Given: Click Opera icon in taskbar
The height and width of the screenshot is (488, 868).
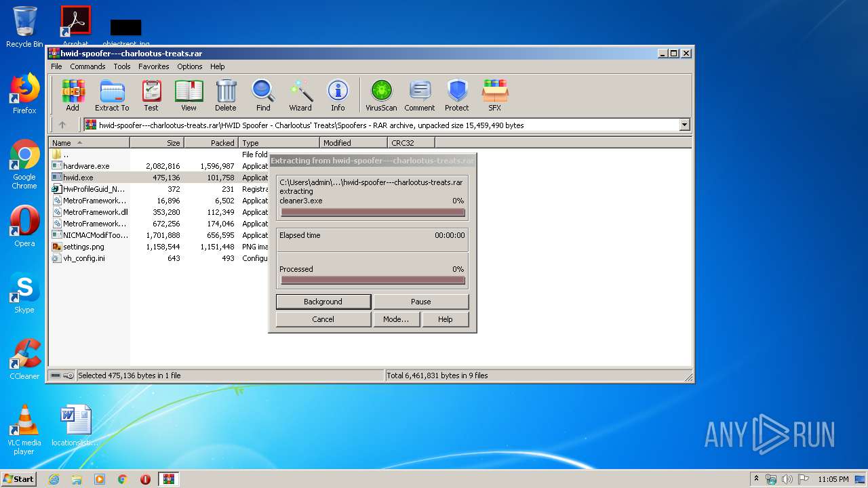Looking at the screenshot, I should [145, 479].
